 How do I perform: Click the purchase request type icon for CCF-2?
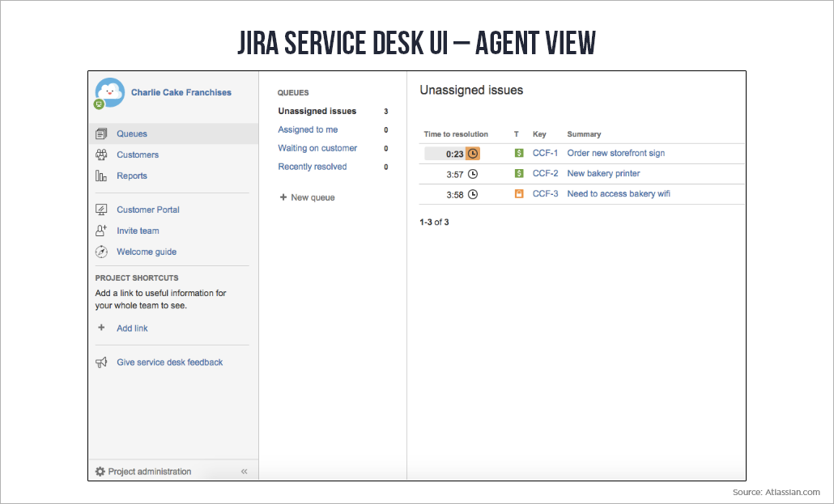(x=519, y=172)
